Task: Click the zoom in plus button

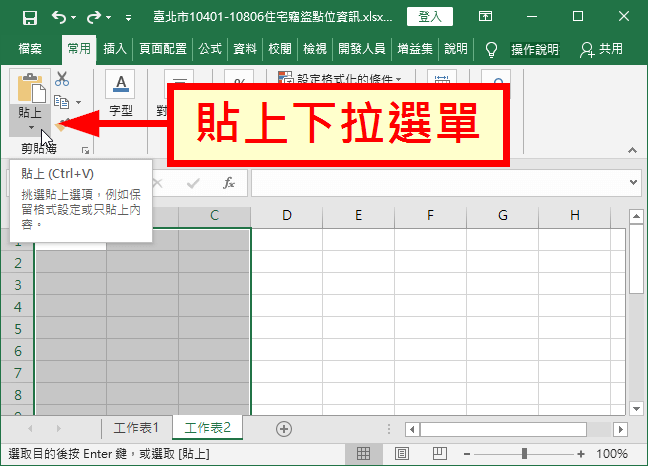Action: pyautogui.click(x=581, y=454)
